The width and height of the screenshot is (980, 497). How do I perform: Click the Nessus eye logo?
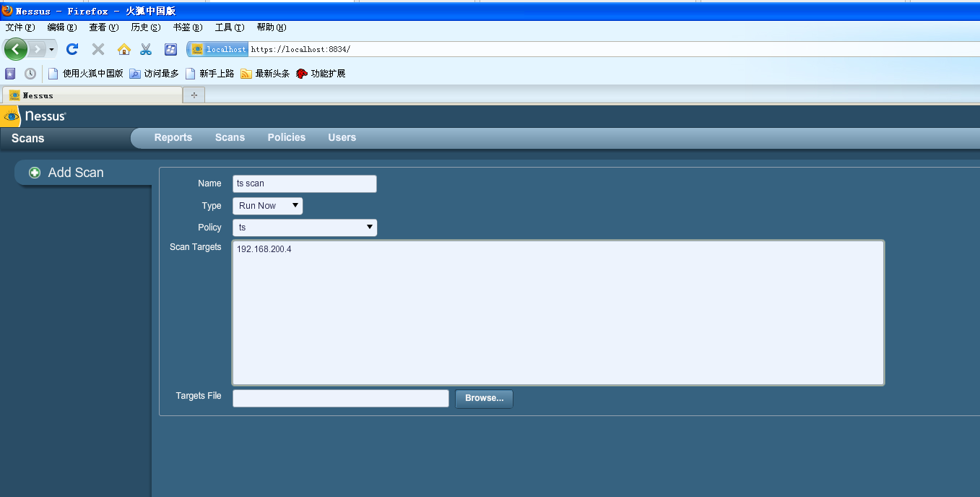click(11, 116)
